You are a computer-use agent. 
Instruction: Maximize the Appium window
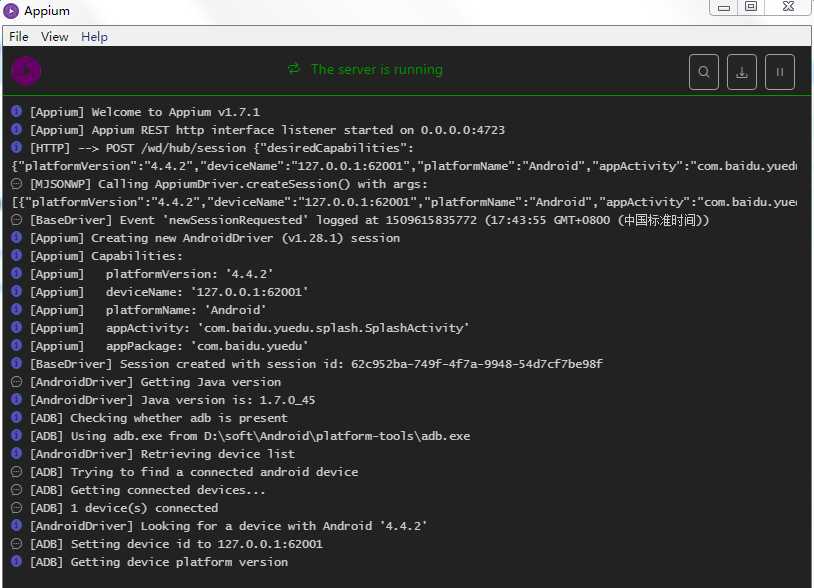(751, 7)
